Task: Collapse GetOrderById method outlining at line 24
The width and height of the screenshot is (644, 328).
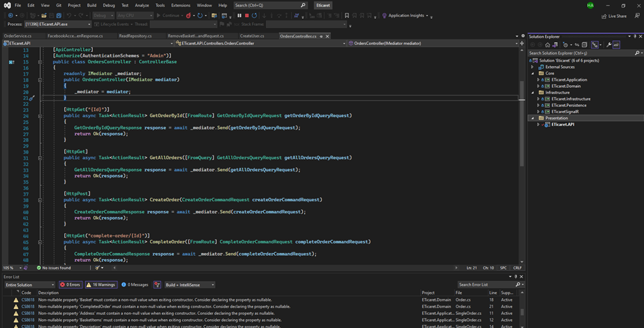Action: [x=40, y=116]
